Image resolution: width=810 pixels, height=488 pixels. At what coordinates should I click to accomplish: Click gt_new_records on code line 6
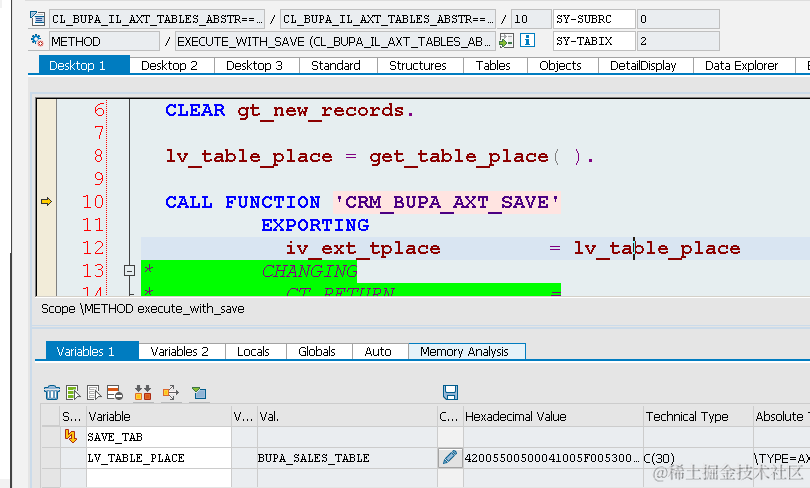pos(321,111)
